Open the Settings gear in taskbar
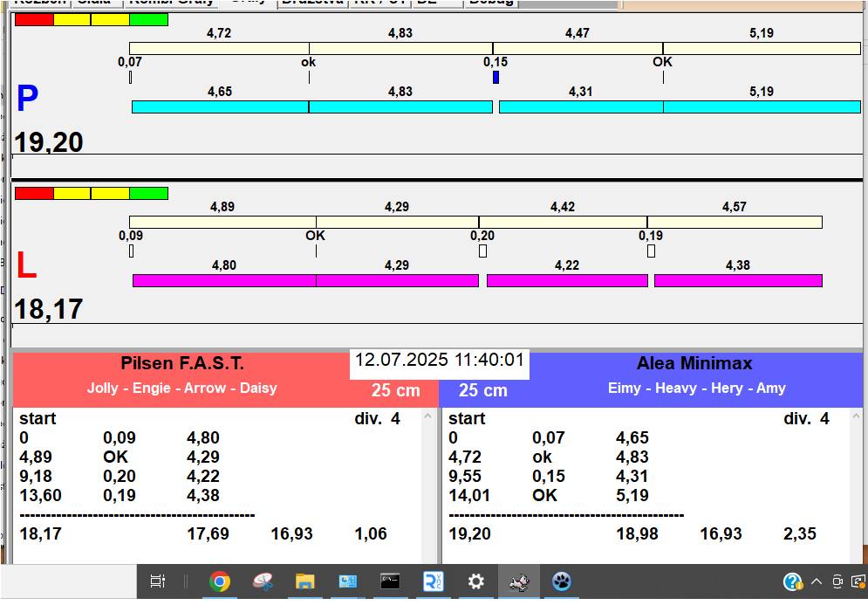868x612 pixels. [475, 581]
